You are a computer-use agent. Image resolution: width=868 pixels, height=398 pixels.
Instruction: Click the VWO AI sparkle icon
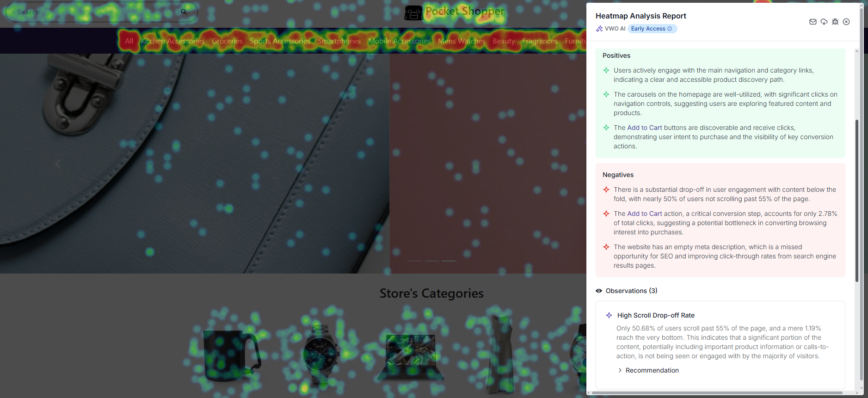click(x=599, y=29)
